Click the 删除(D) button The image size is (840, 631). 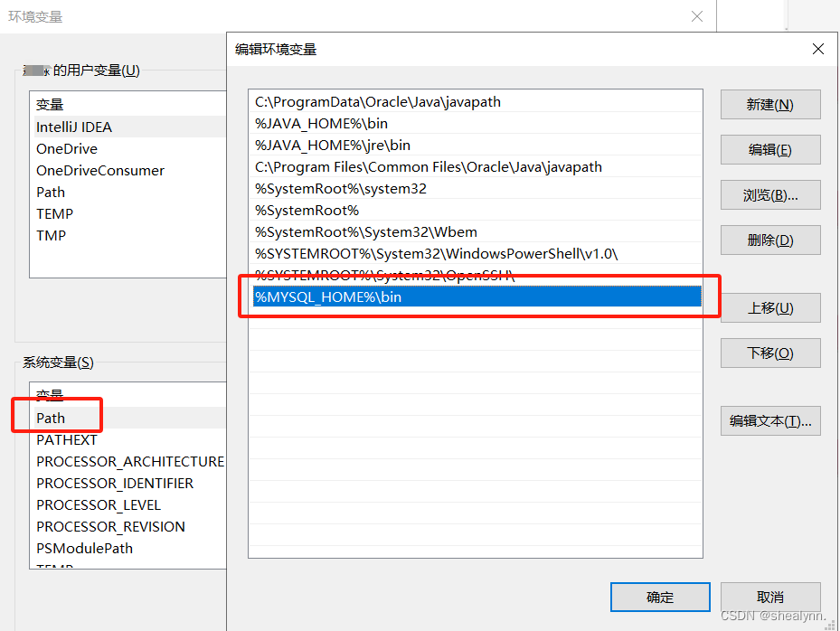coord(769,240)
